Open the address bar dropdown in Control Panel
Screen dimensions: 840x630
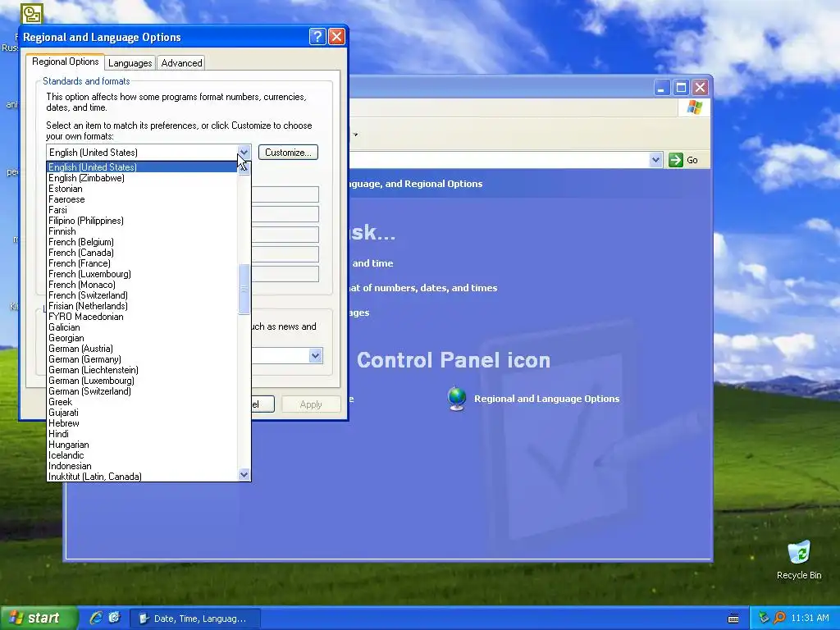pos(655,160)
